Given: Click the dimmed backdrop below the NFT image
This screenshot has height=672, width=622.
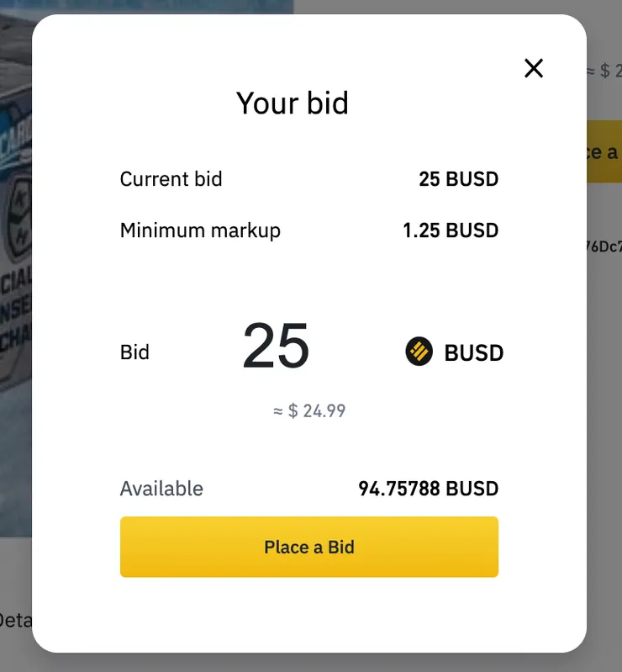Looking at the screenshot, I should pyautogui.click(x=15, y=572).
